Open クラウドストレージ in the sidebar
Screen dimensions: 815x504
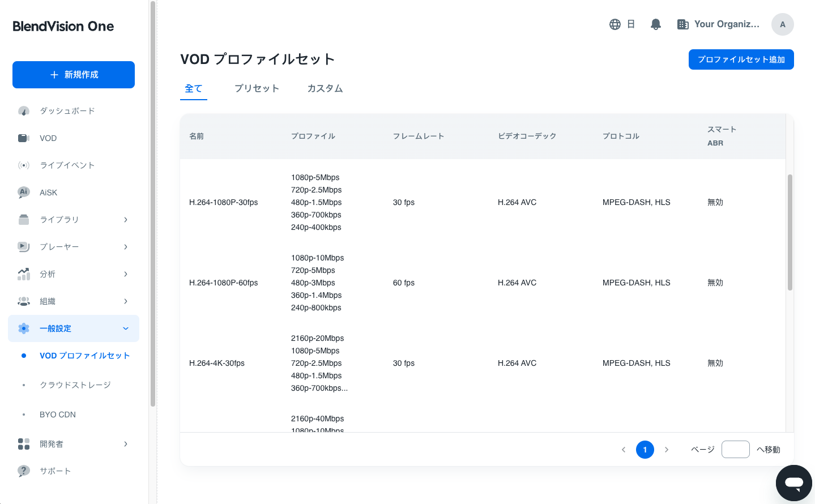tap(75, 385)
